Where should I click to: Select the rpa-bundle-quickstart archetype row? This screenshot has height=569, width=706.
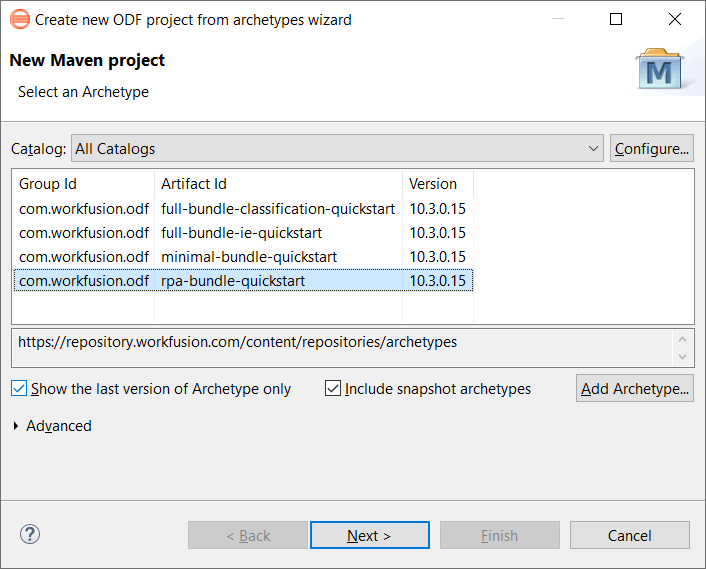click(x=243, y=280)
